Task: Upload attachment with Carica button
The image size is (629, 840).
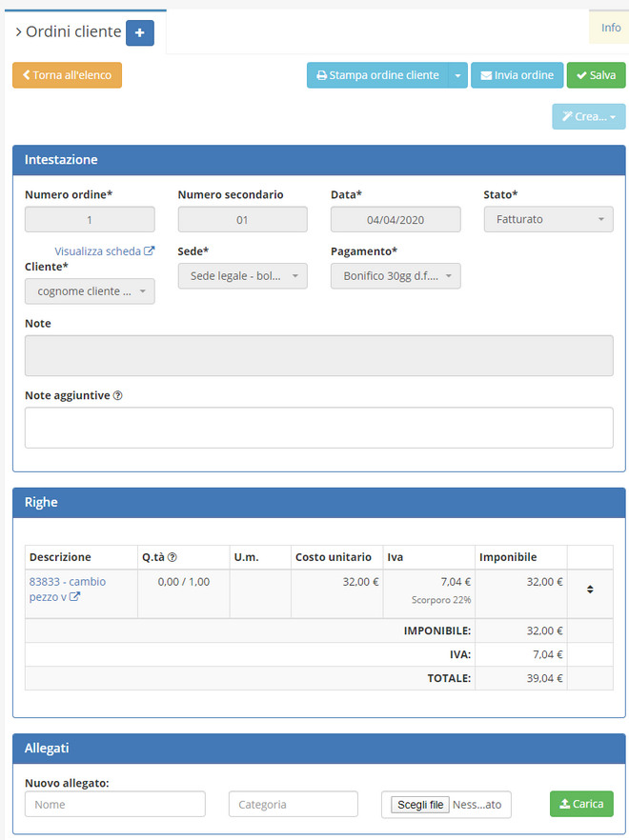Action: (581, 804)
